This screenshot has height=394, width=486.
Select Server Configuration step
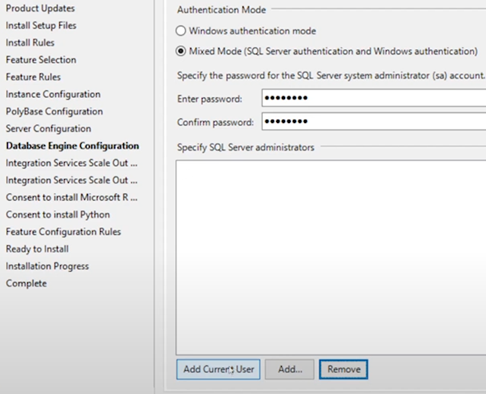coord(48,129)
